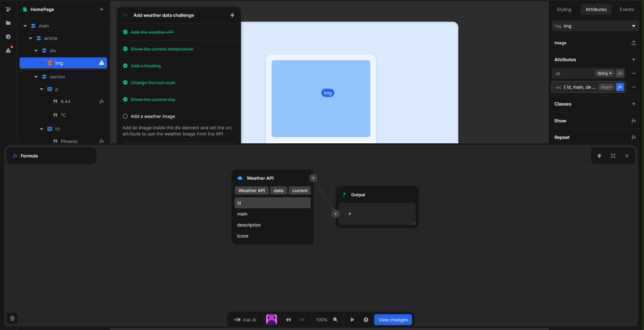
Task: Switch to the Events tab
Action: click(626, 9)
